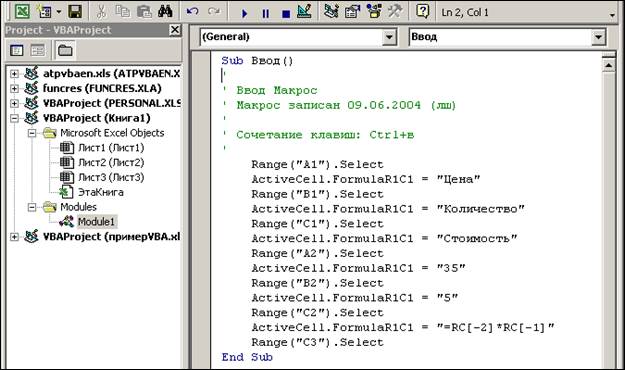Select atpvbaen.xls project in tree
Screen dimensions: 625x370
pos(111,73)
